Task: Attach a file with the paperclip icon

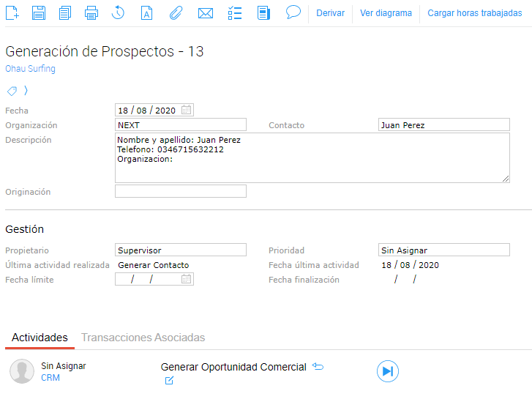Action: point(176,12)
